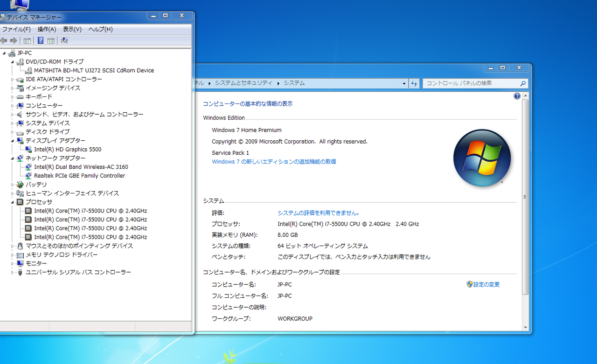The height and width of the screenshot is (364, 597).
Task: Collapse the ディスプレイ アダプター node
Action: pos(13,141)
